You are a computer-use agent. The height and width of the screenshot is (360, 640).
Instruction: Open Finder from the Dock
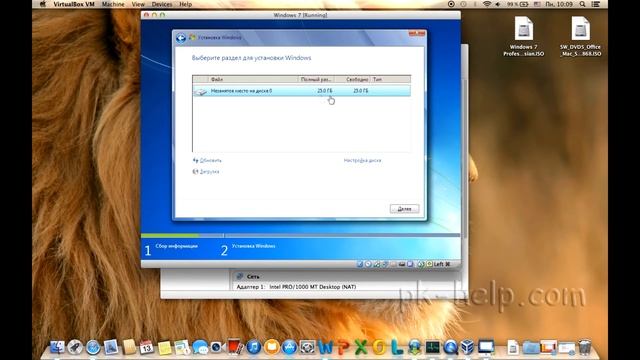click(x=57, y=347)
